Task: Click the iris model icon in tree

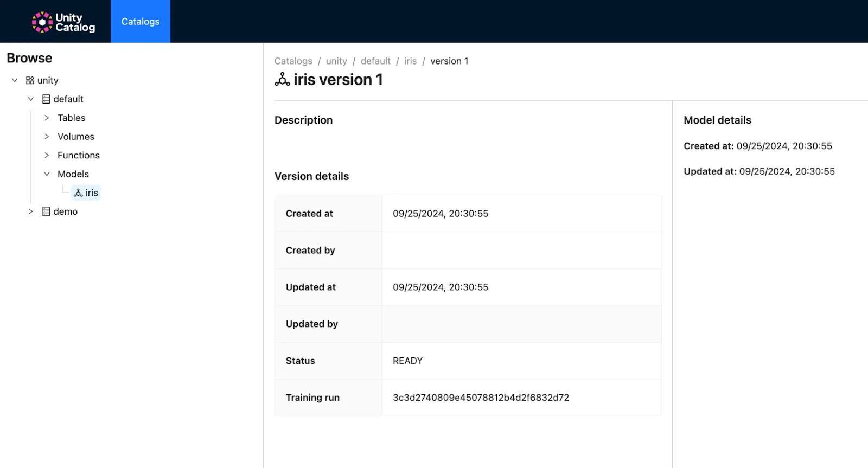Action: click(x=78, y=193)
